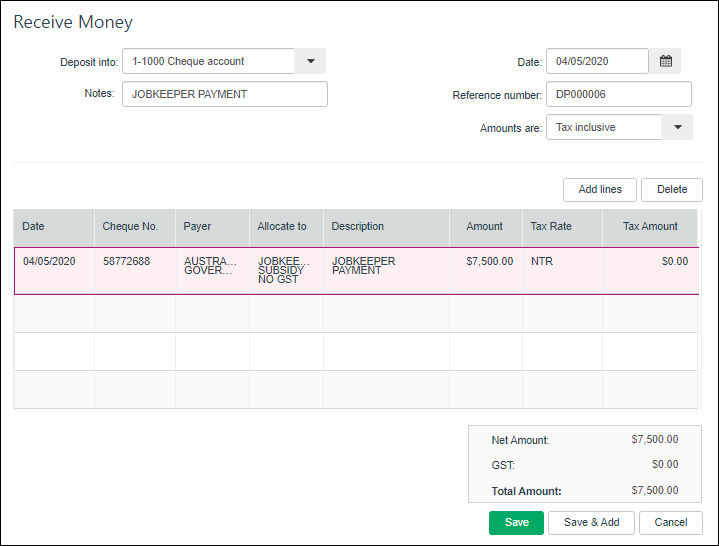Click the green Save button

[x=516, y=522]
